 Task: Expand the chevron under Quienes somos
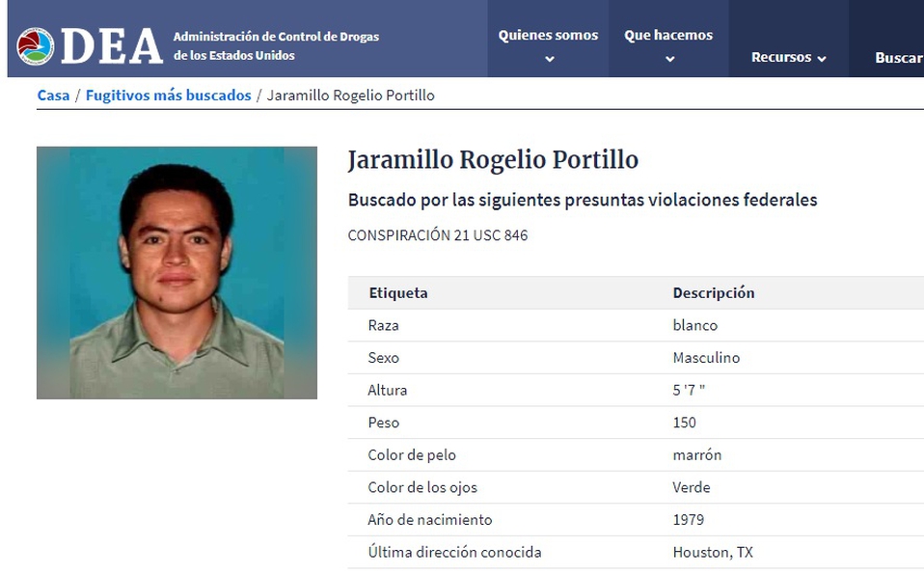coord(549,59)
